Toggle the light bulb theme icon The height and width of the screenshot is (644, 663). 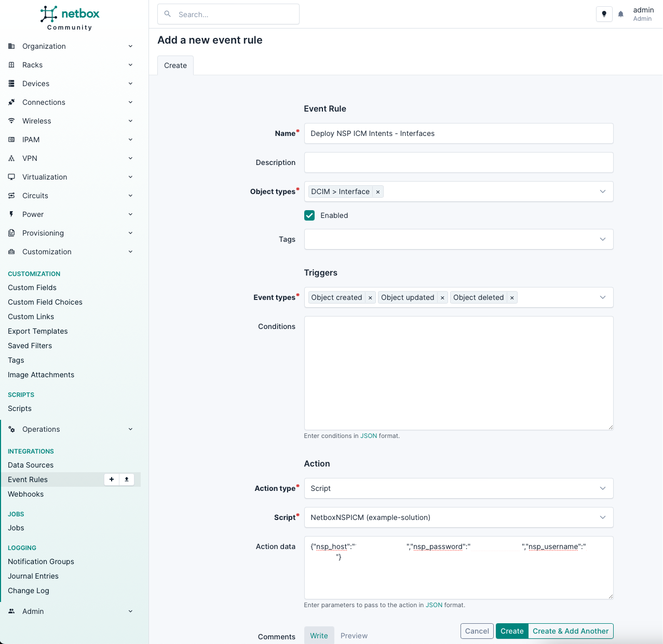point(604,15)
